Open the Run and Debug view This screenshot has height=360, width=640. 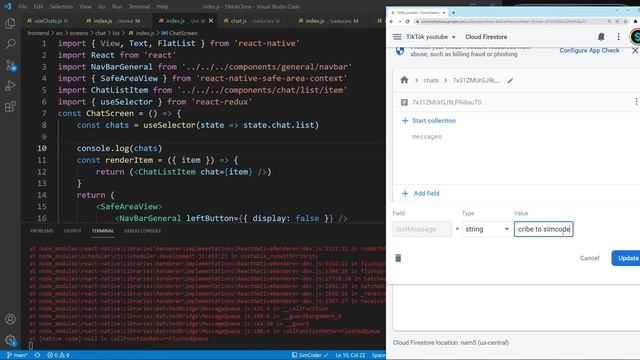[10, 86]
